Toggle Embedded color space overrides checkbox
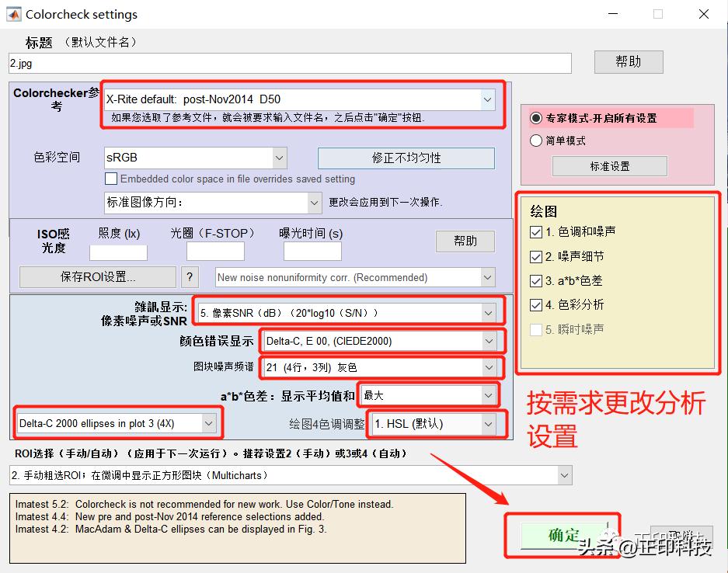Image resolution: width=728 pixels, height=573 pixels. [x=111, y=179]
